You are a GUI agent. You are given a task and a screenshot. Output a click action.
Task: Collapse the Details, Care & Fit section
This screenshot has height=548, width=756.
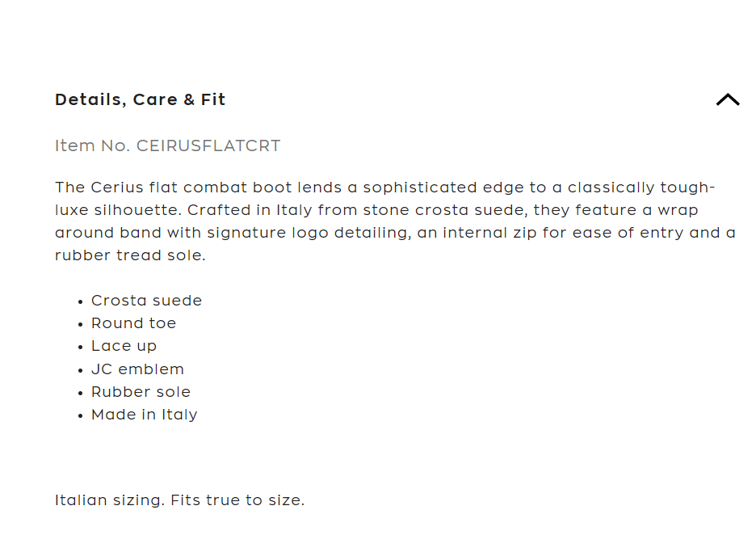pos(727,99)
